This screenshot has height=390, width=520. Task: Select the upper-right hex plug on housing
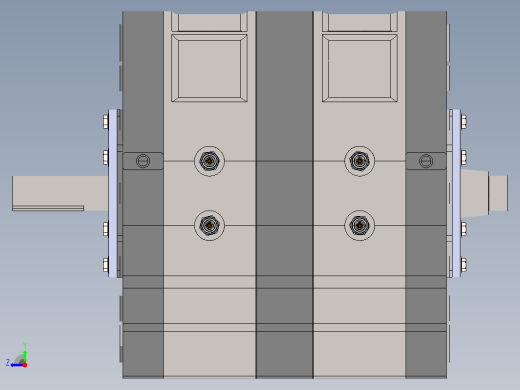pos(359,161)
